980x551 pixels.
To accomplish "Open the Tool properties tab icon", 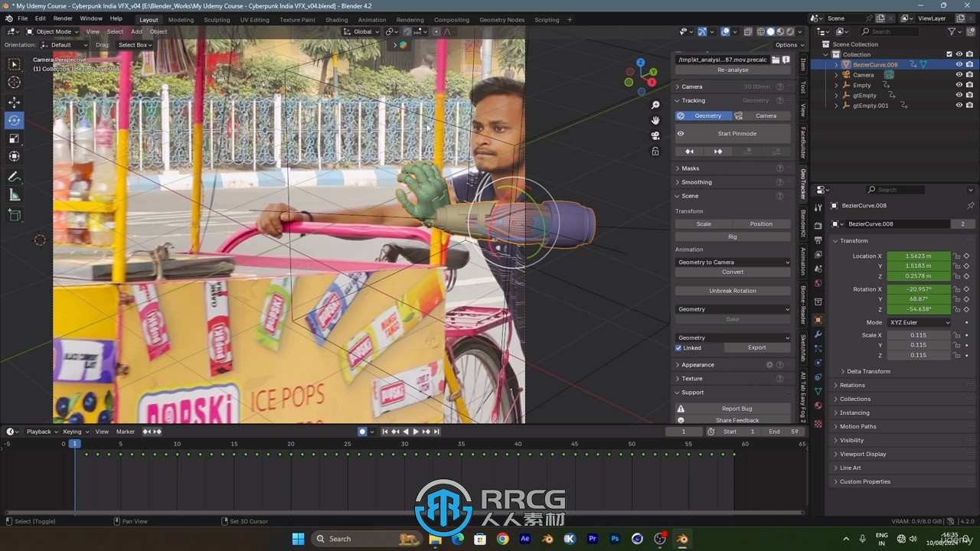I will (818, 207).
